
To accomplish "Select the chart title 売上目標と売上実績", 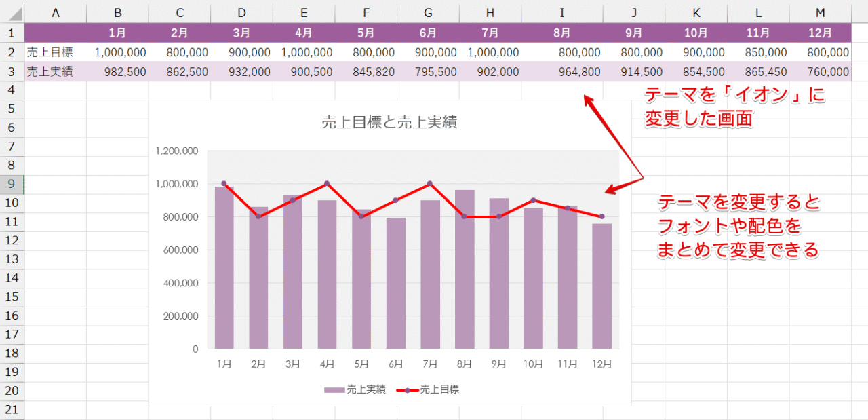I will pyautogui.click(x=389, y=122).
